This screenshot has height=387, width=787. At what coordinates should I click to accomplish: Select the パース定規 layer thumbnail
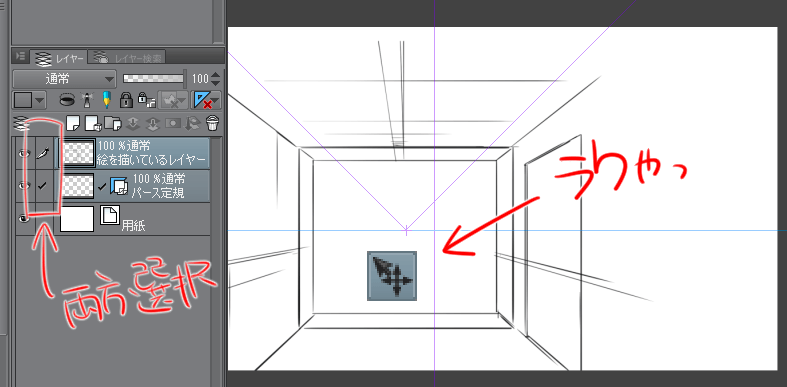(x=77, y=186)
